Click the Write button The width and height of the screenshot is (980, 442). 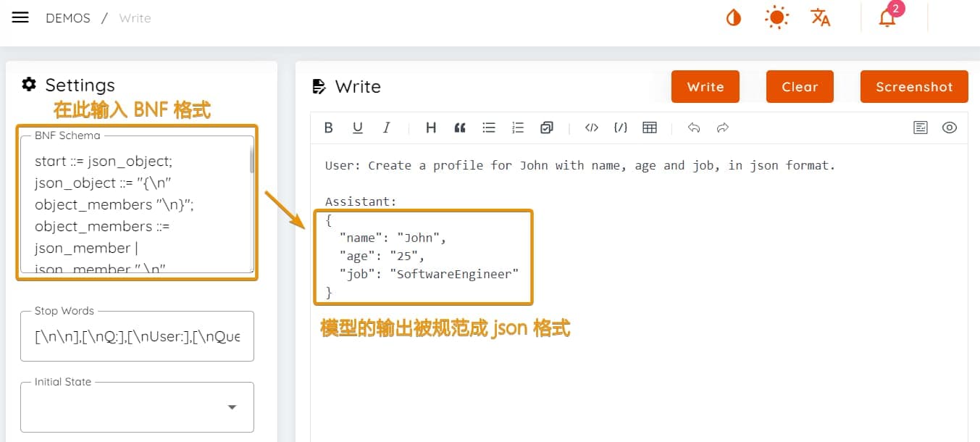click(705, 87)
